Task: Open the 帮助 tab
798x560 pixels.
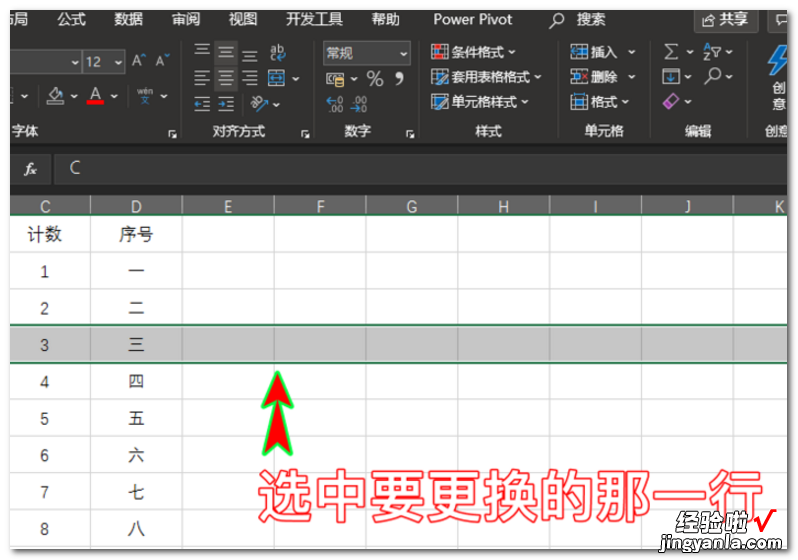Action: click(385, 19)
